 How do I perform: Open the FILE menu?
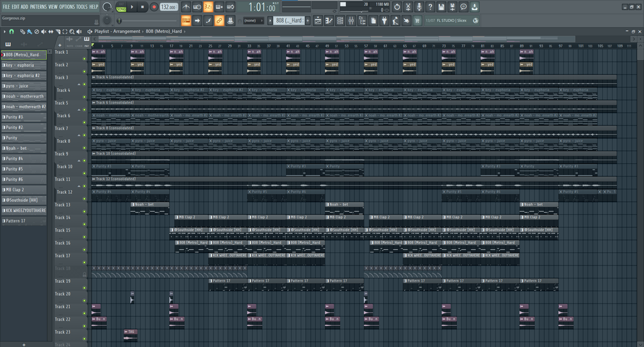6,6
